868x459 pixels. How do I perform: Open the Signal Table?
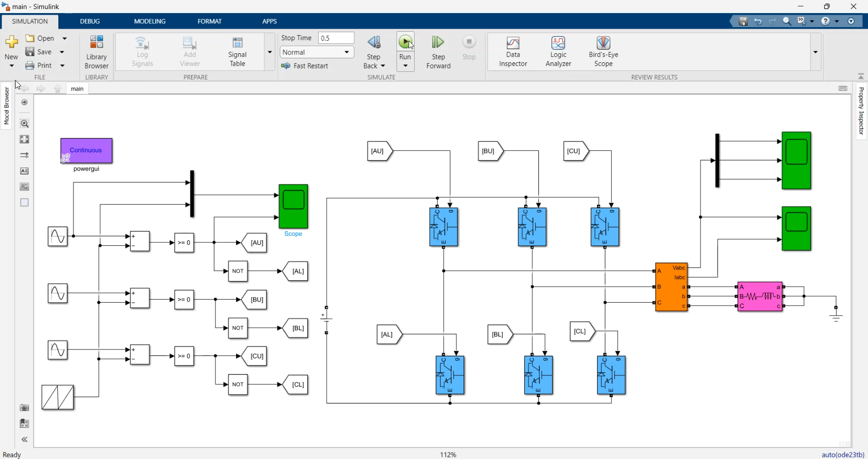click(238, 52)
